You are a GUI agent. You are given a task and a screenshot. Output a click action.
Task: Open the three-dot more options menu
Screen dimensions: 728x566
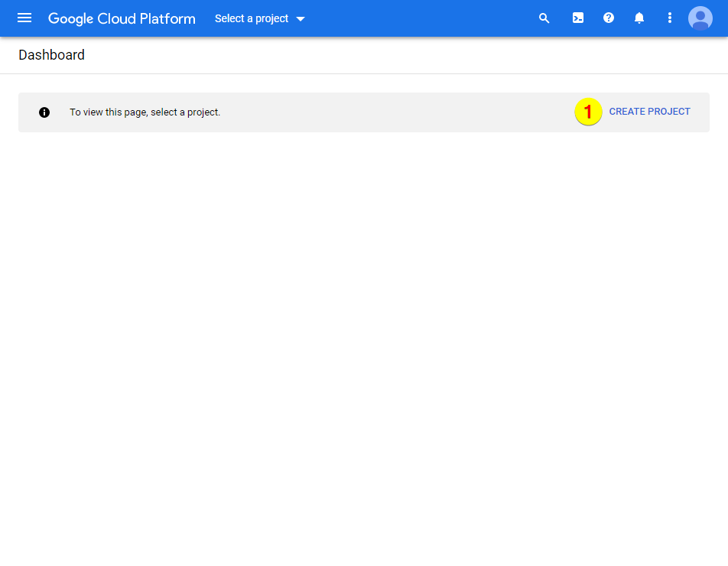tap(670, 18)
